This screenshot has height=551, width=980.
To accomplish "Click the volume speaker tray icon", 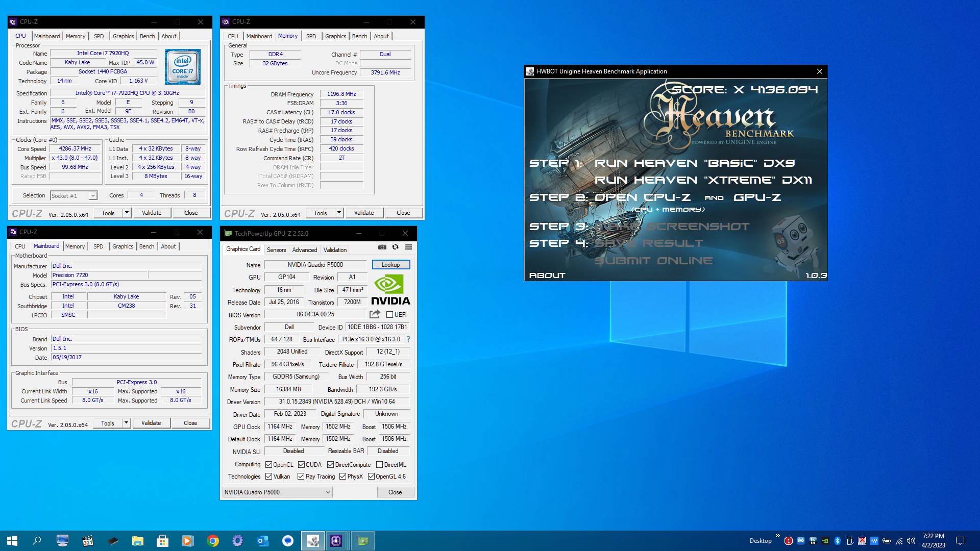I will [x=911, y=541].
